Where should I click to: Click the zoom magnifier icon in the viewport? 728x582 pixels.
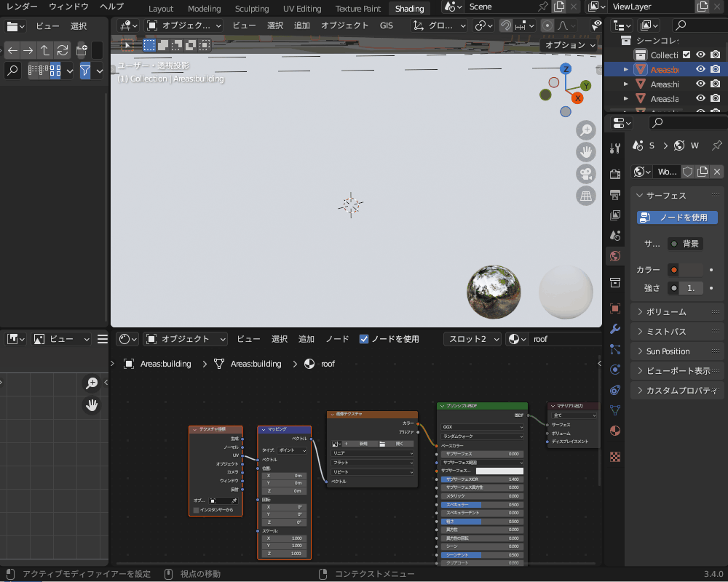(586, 129)
